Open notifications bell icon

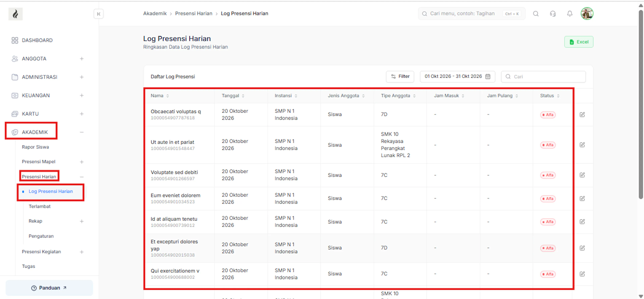click(570, 13)
